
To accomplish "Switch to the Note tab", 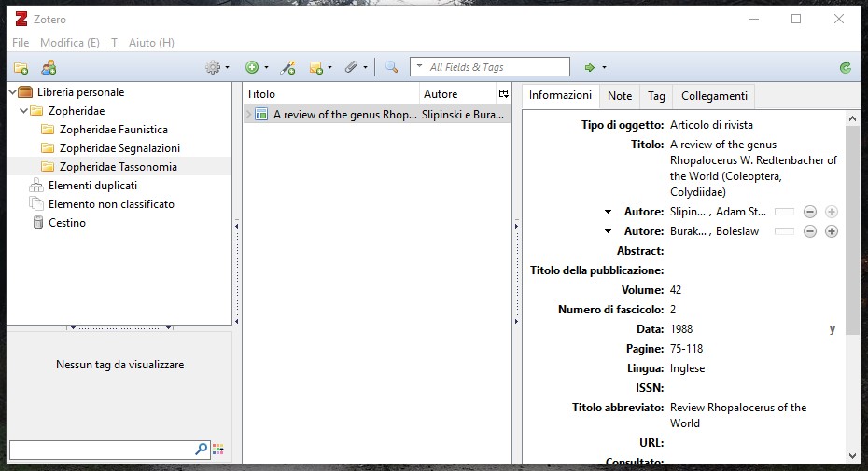I will click(619, 96).
